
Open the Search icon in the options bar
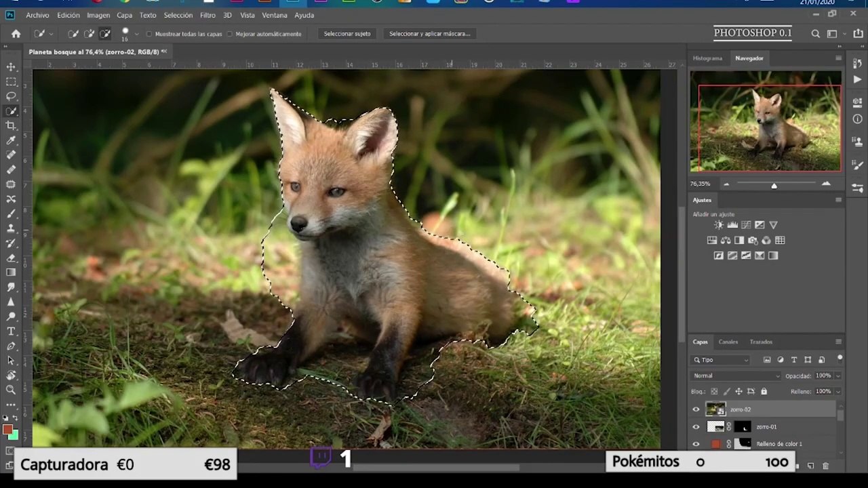click(x=816, y=34)
